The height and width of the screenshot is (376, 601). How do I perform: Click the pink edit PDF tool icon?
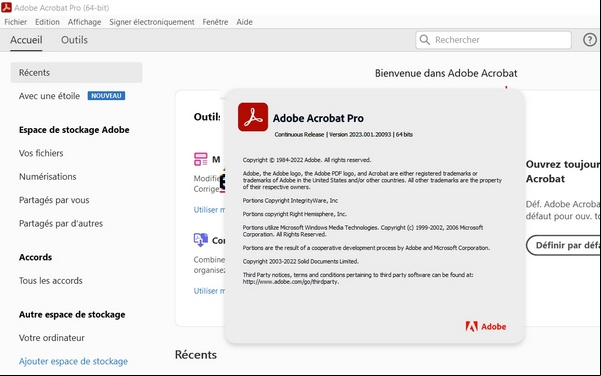pyautogui.click(x=200, y=159)
